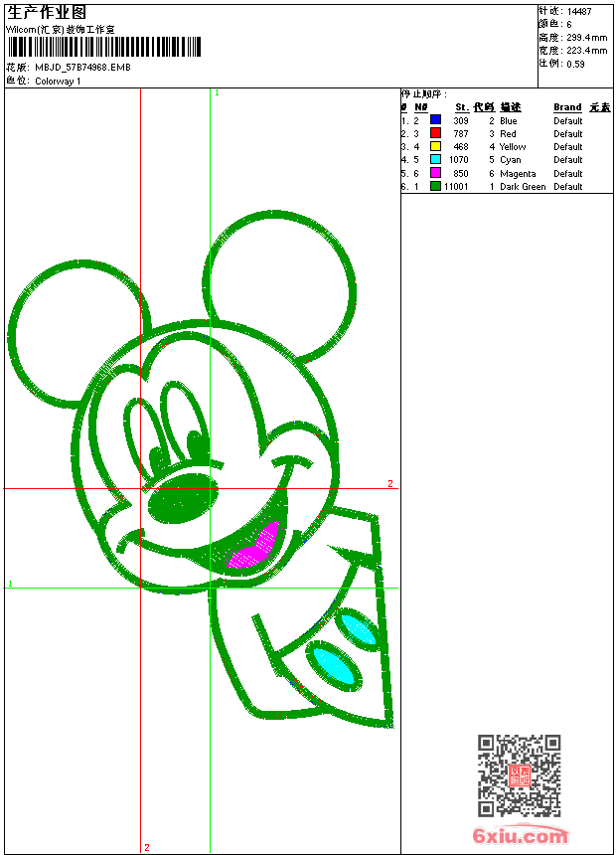The height and width of the screenshot is (855, 616).
Task: Click the Blue color swatch
Action: [x=435, y=120]
